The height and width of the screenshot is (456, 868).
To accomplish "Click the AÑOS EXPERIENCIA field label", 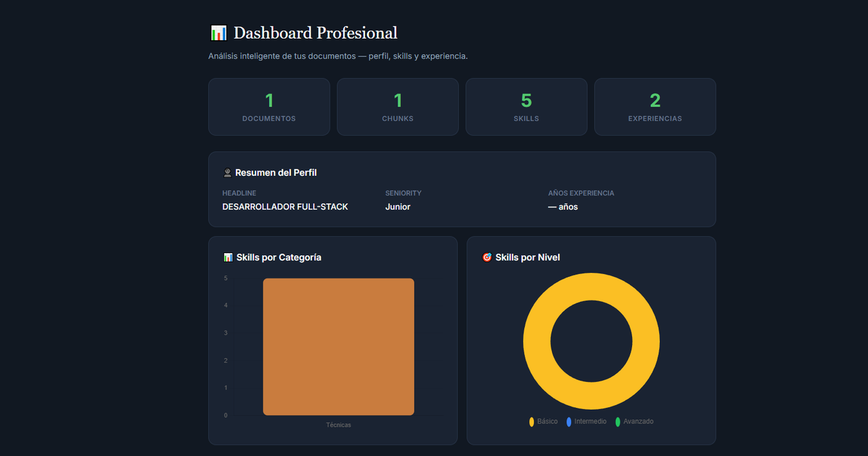I will [581, 193].
